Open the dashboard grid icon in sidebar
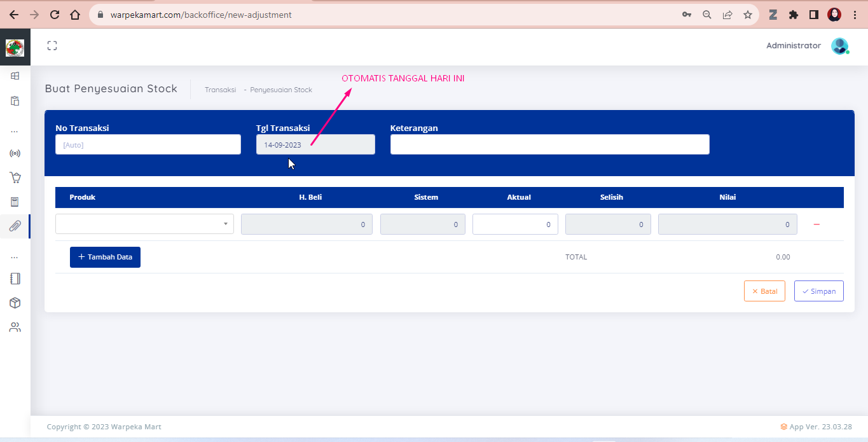This screenshot has height=442, width=868. click(x=15, y=76)
